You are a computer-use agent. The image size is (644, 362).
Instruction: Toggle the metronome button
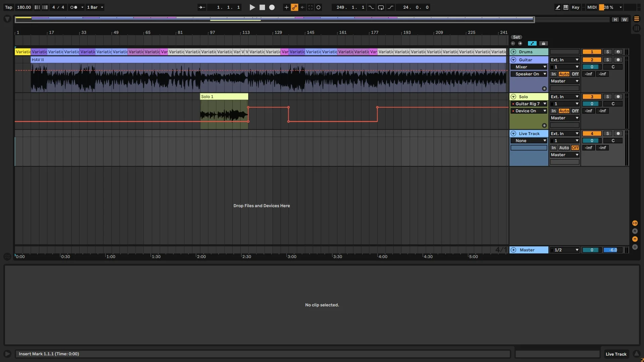click(x=73, y=7)
